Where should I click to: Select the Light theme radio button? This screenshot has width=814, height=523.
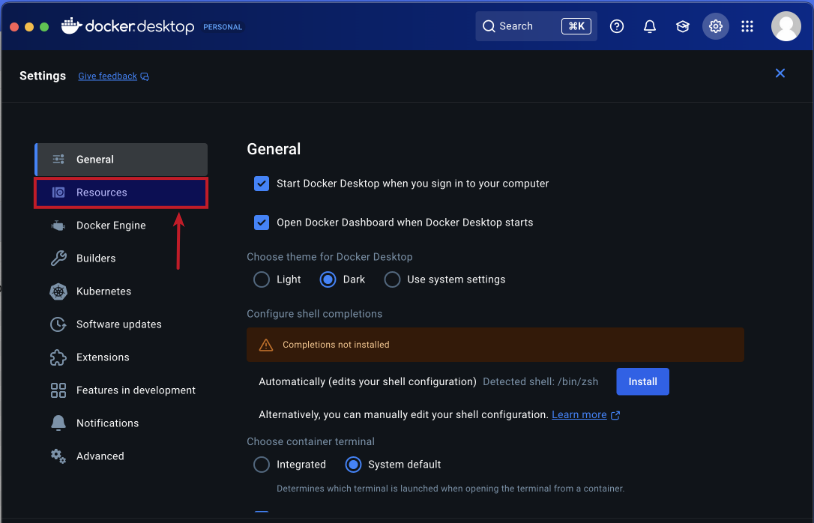click(261, 279)
